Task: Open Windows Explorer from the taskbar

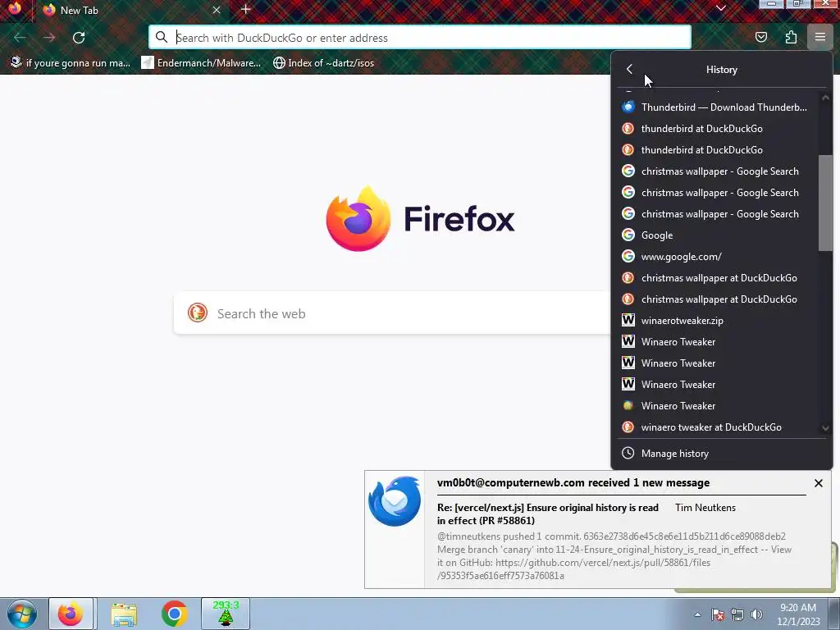Action: point(124,614)
